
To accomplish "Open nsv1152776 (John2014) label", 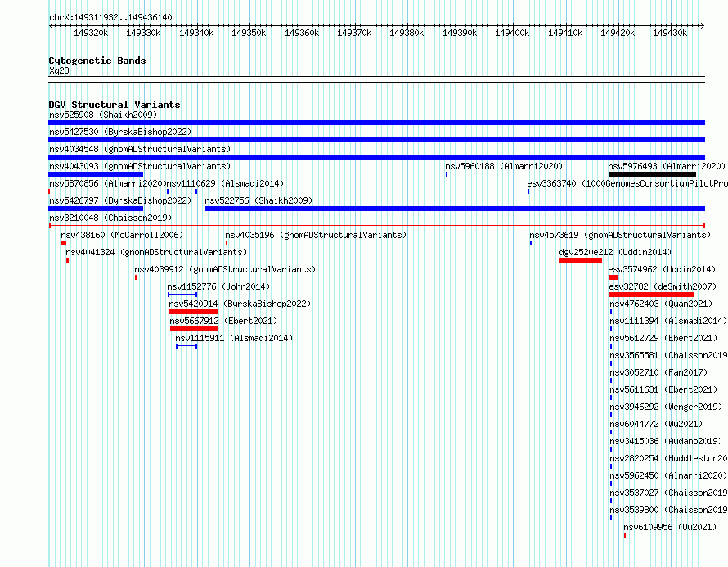I will click(218, 286).
